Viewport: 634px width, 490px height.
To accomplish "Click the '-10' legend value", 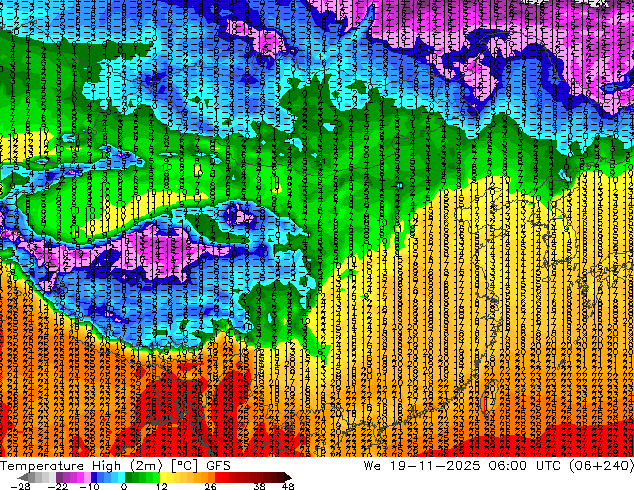I will pyautogui.click(x=89, y=486).
